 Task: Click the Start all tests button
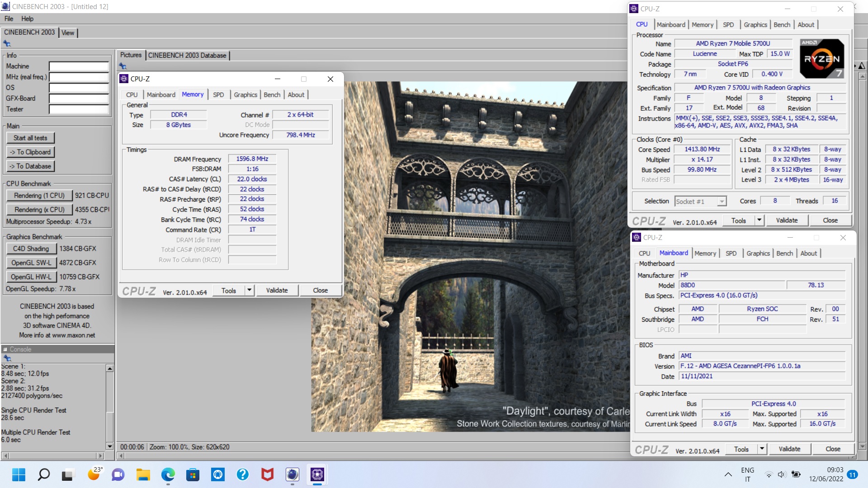(x=30, y=138)
